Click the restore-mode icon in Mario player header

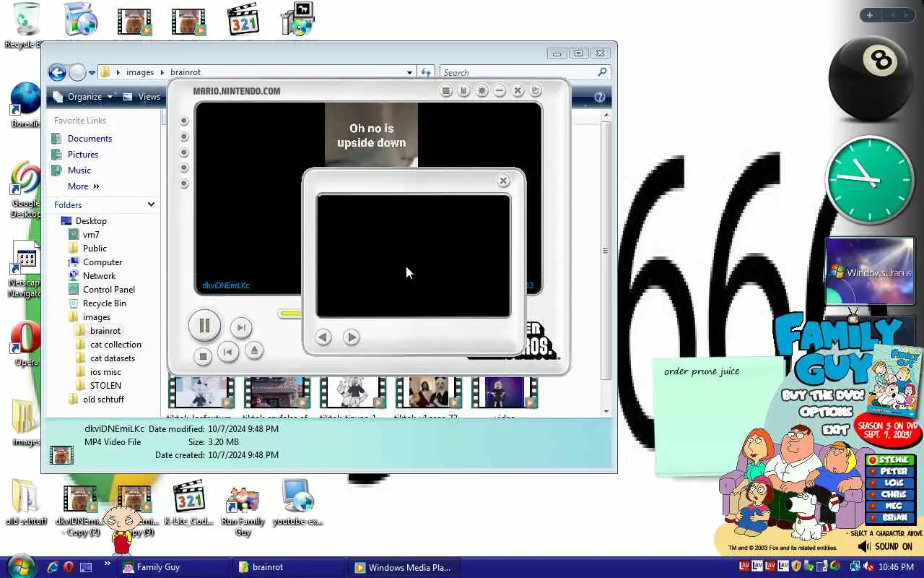point(536,90)
